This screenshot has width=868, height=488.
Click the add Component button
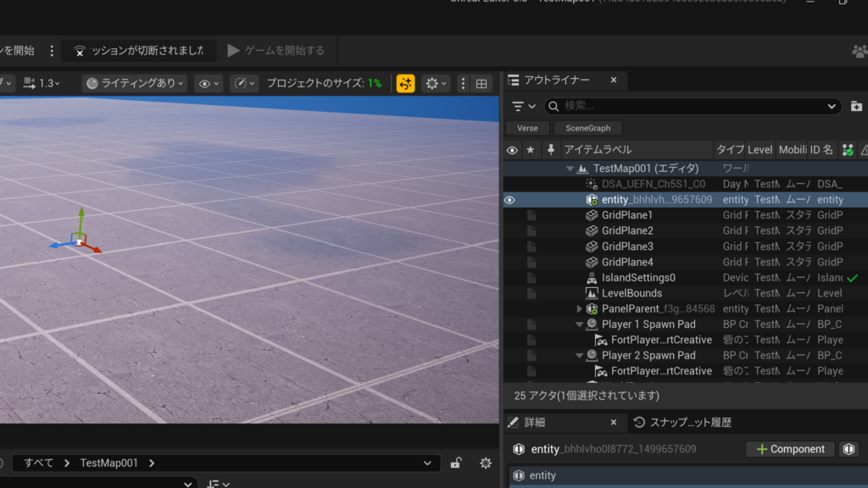790,449
